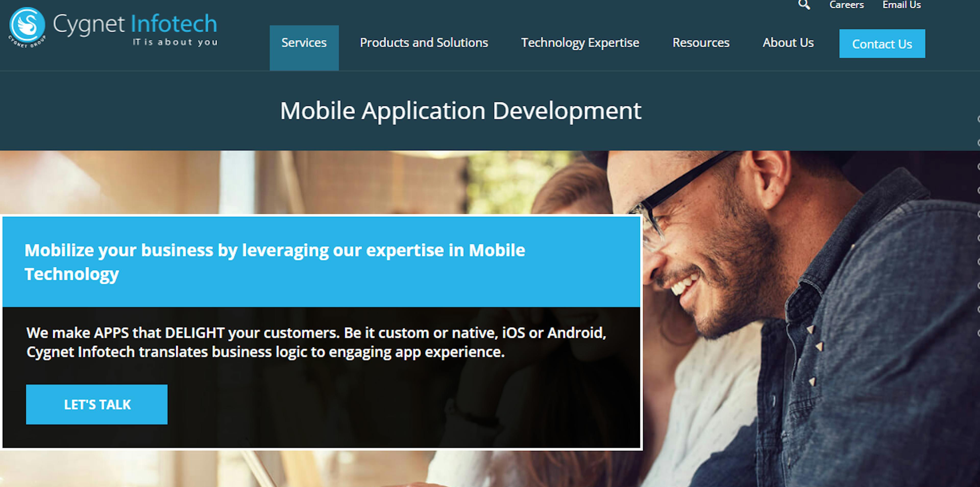The image size is (980, 487).
Task: Click the Cygnet Infotech wordmark
Action: coord(135,24)
